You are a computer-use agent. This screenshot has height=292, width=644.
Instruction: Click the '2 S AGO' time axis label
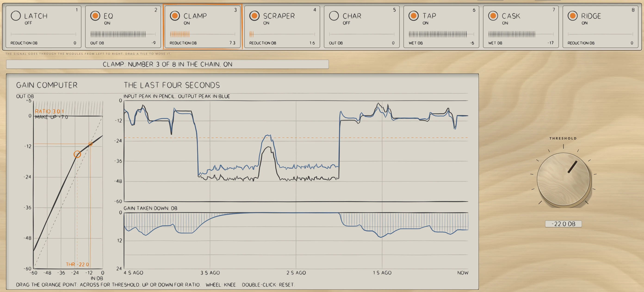(x=296, y=273)
